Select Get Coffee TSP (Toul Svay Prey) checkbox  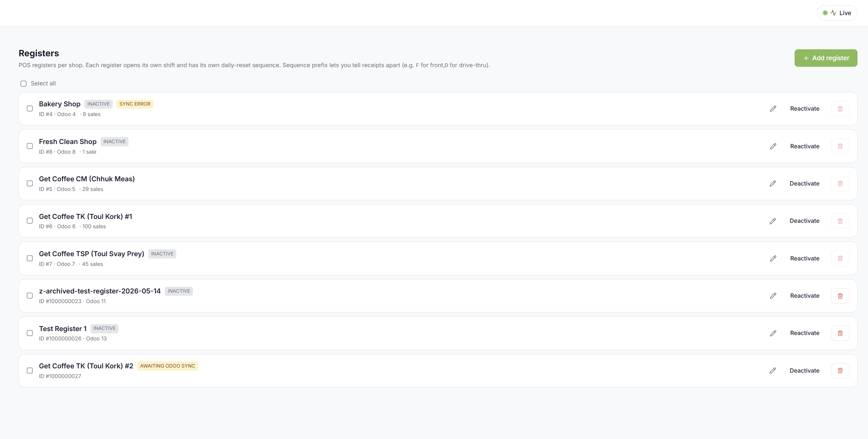coord(30,259)
